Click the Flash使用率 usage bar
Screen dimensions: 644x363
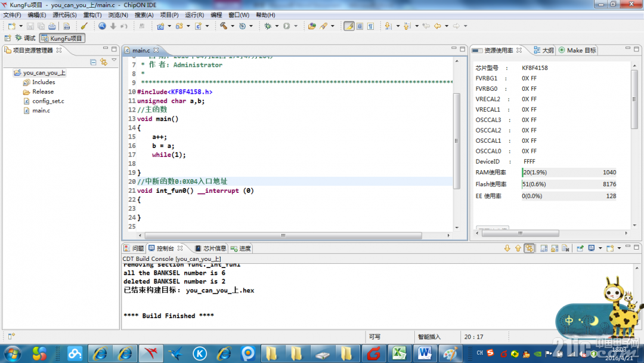(569, 184)
